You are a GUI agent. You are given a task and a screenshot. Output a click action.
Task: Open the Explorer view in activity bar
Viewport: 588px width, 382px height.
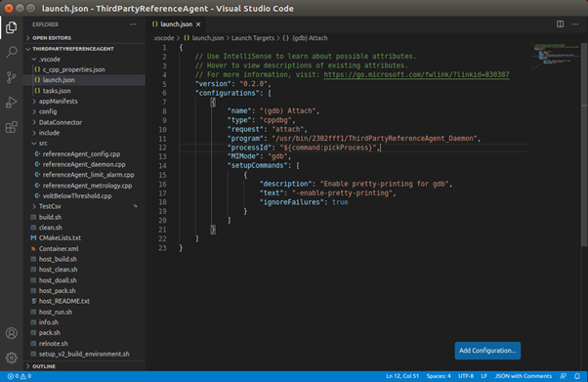[x=12, y=27]
